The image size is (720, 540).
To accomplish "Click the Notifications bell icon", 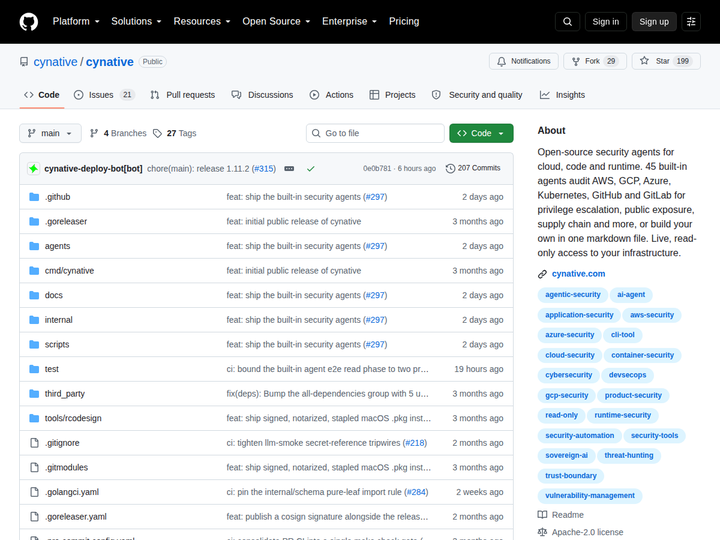I will [501, 61].
